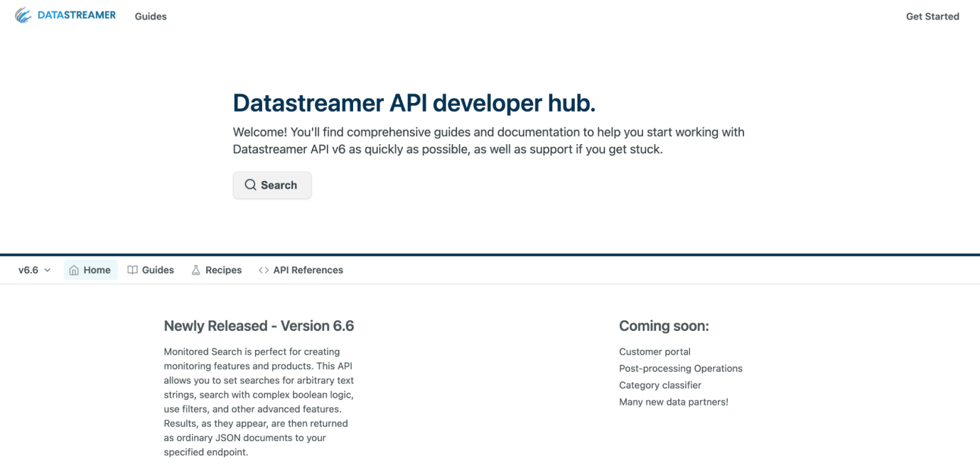Screen dimensions: 980x475
Task: Click the 'Datastreamer API developer hub.' heading
Action: point(414,103)
